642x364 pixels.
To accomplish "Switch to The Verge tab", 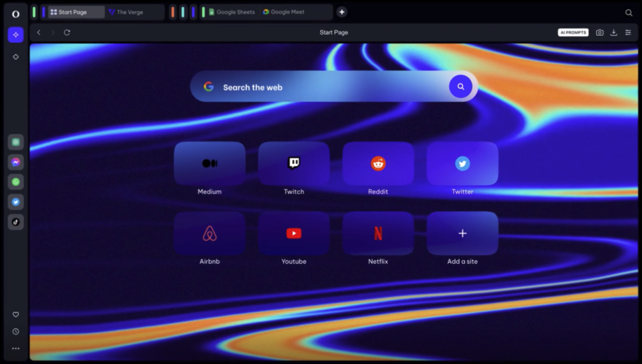I will coord(130,12).
